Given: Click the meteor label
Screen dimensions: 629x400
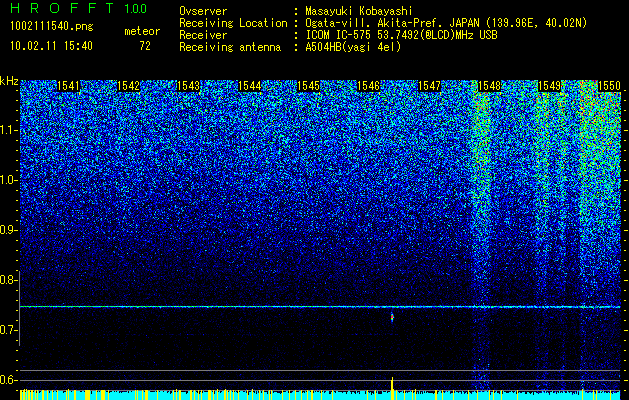Looking at the screenshot, I should click(142, 31).
